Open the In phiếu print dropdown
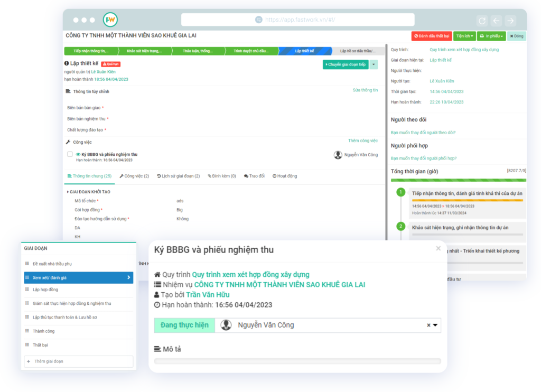 (491, 36)
